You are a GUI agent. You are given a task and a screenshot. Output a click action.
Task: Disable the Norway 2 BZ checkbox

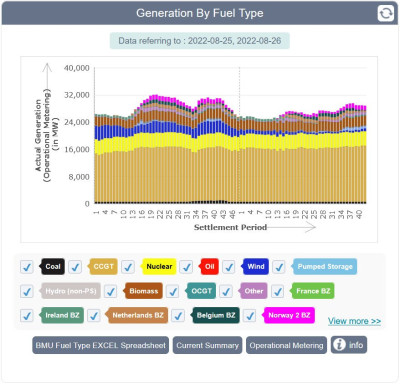click(250, 315)
